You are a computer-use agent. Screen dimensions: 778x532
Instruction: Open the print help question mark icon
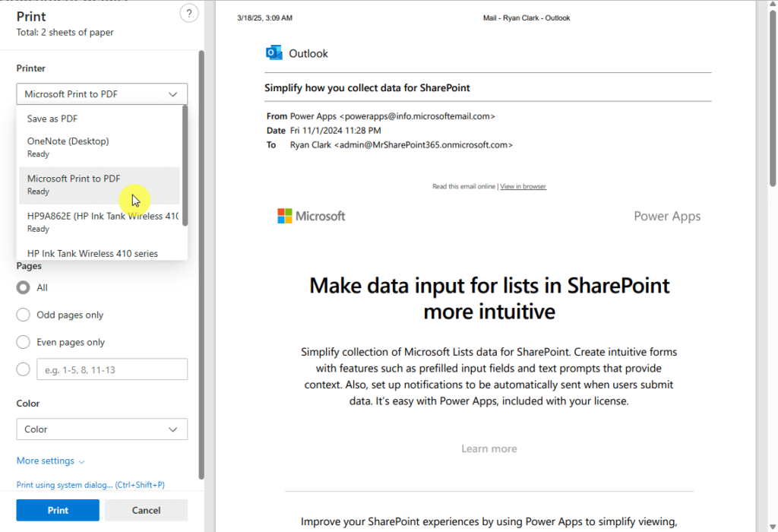click(x=188, y=14)
